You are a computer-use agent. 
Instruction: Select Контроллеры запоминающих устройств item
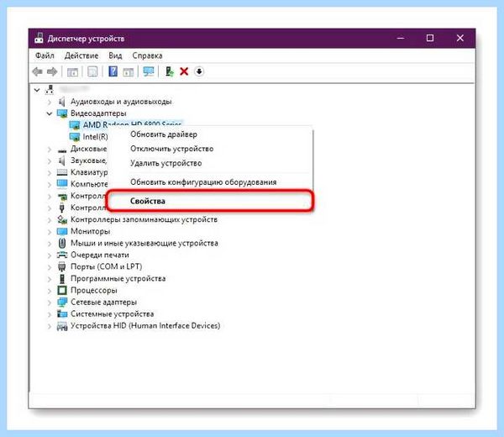(x=144, y=219)
